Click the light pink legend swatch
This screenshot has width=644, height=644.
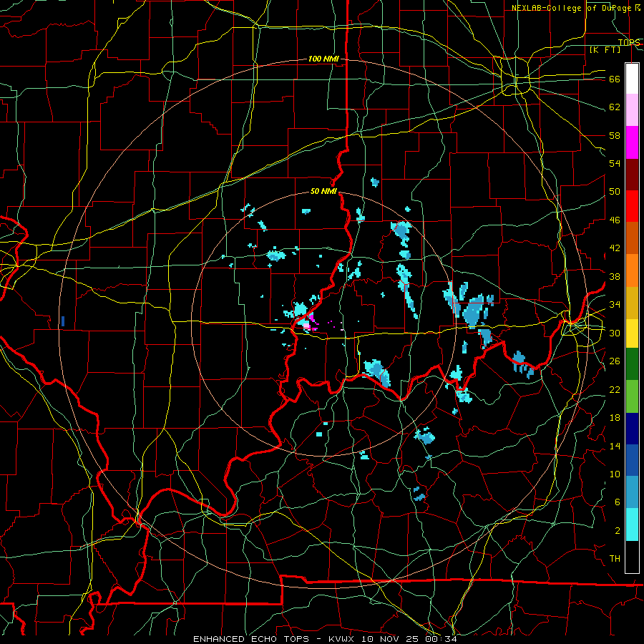click(632, 110)
